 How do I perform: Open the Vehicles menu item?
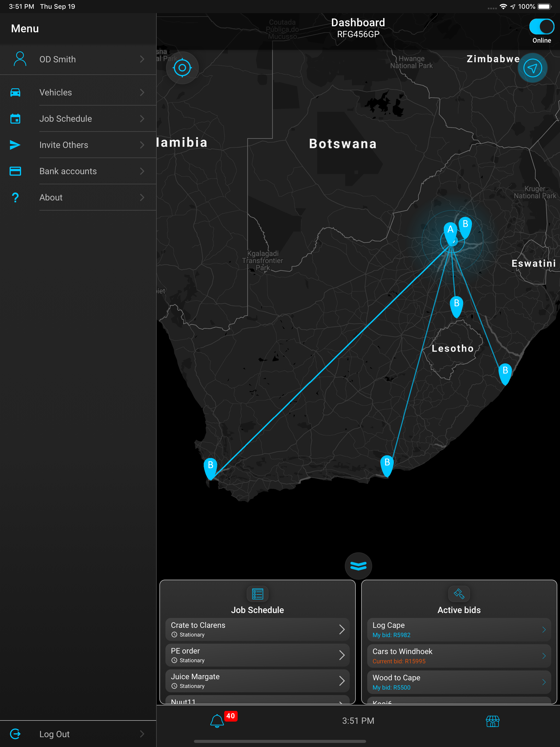coord(78,92)
